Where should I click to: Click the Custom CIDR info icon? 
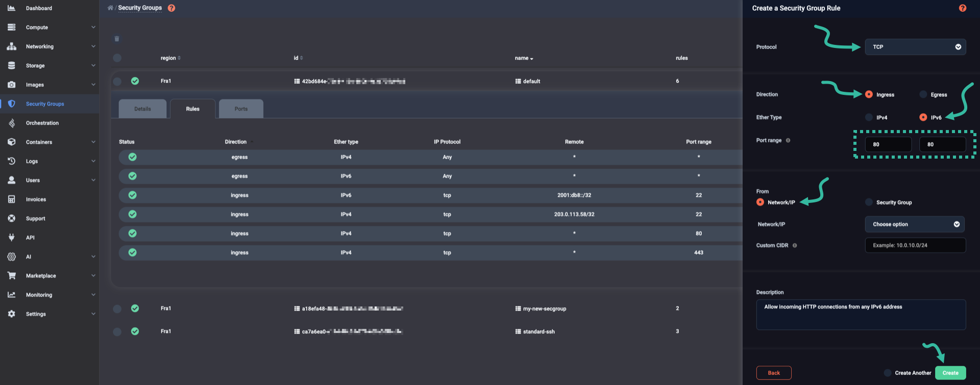[x=795, y=246]
